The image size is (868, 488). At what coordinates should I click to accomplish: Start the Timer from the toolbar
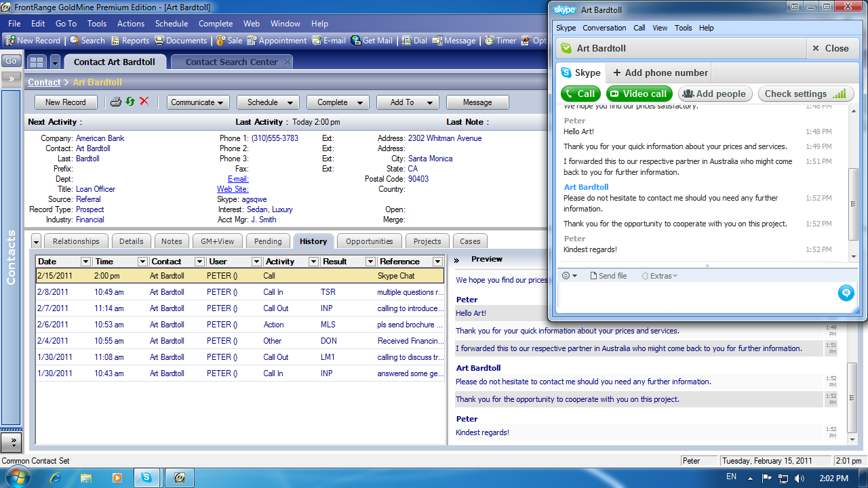coord(500,41)
